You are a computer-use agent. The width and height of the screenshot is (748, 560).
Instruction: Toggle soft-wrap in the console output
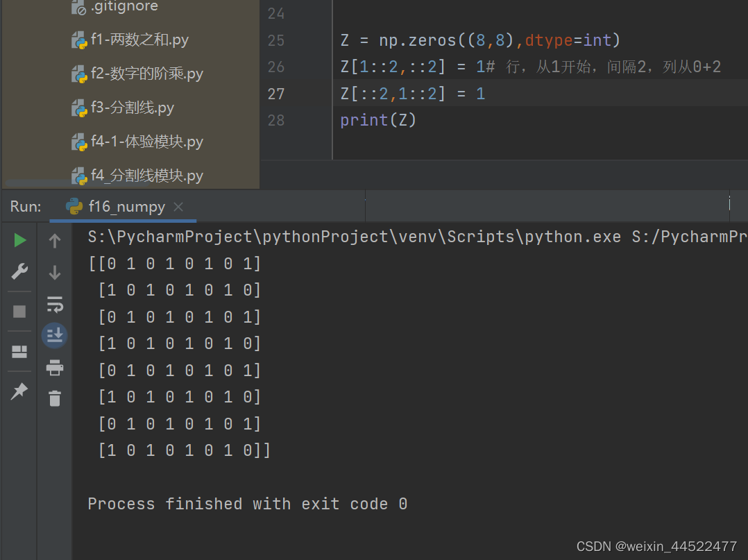point(55,305)
